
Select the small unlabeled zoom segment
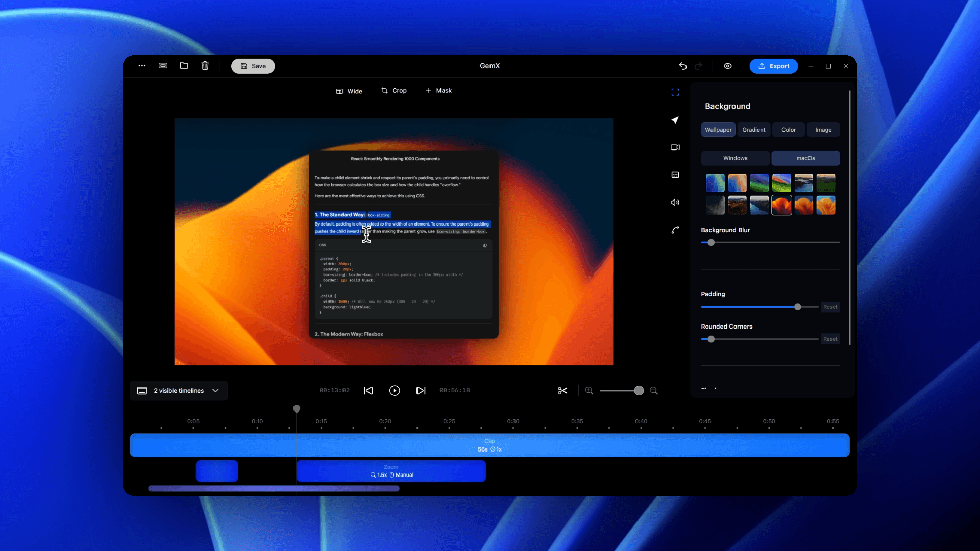tap(217, 471)
